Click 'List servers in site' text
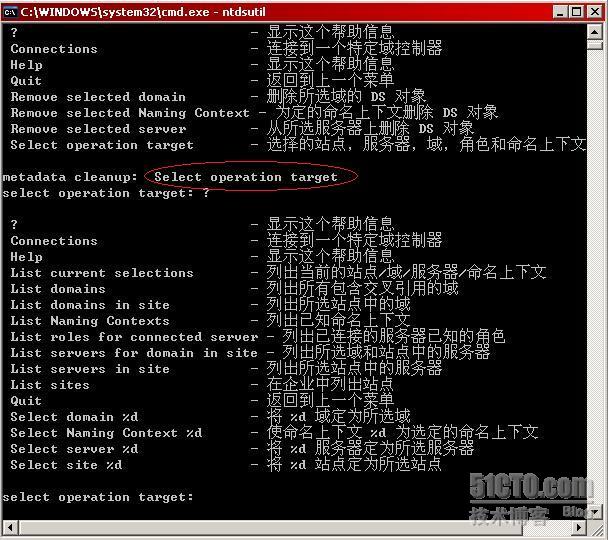The width and height of the screenshot is (608, 540). click(x=90, y=369)
